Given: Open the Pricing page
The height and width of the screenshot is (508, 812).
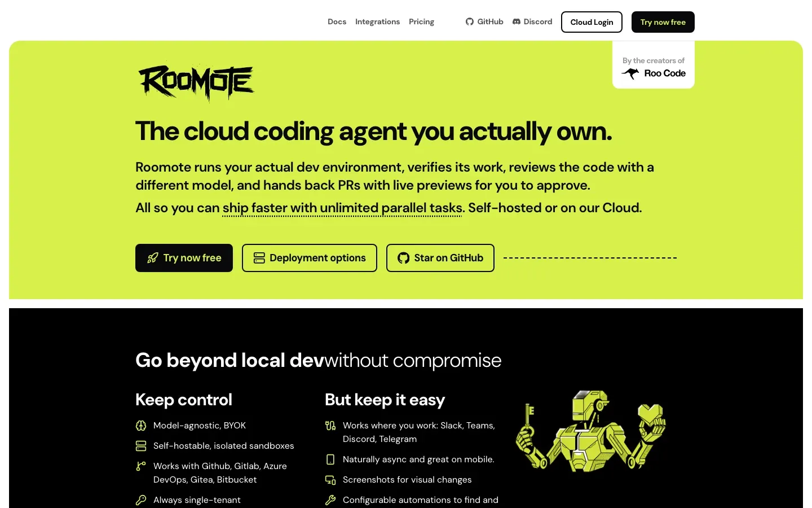Looking at the screenshot, I should pyautogui.click(x=421, y=22).
